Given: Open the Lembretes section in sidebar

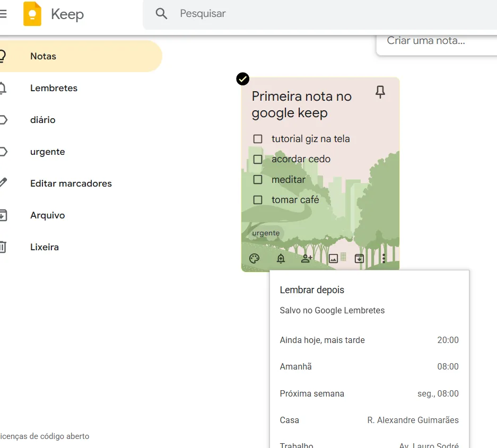Looking at the screenshot, I should click(54, 88).
